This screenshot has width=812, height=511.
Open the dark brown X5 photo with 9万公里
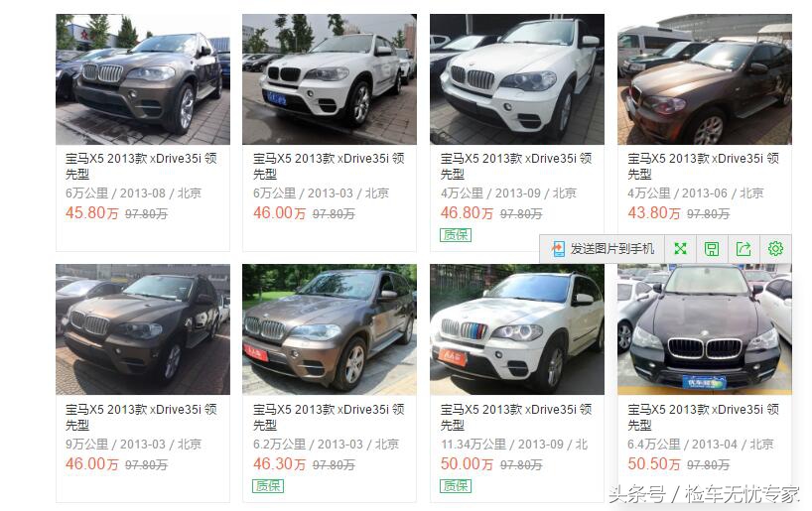click(143, 329)
